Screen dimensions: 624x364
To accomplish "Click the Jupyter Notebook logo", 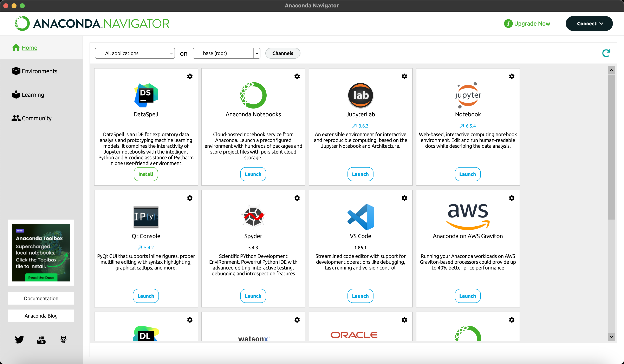I will tap(468, 95).
